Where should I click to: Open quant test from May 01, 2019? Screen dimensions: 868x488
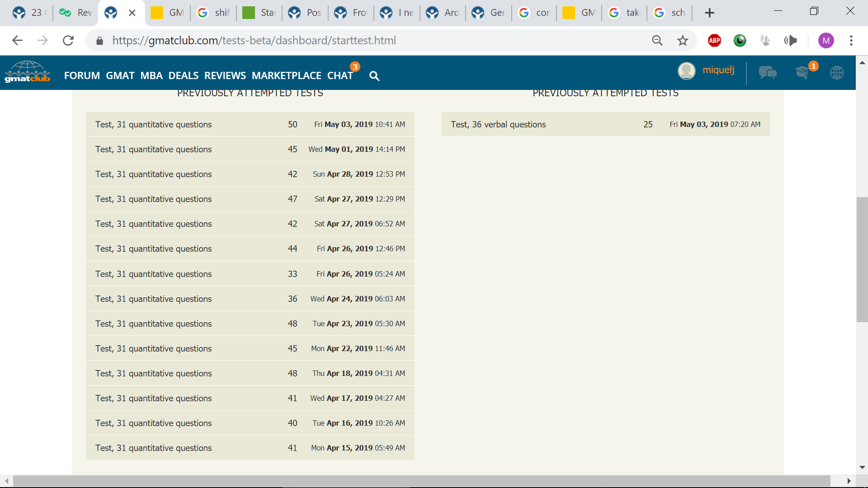click(250, 149)
